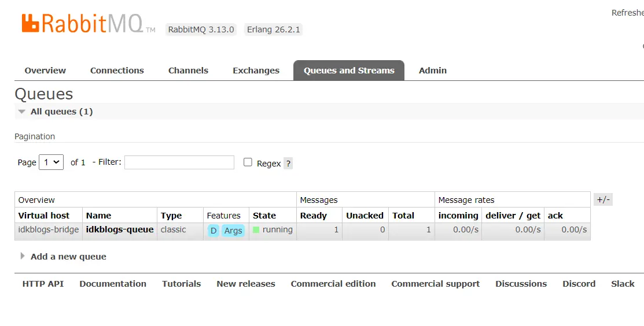Image resolution: width=644 pixels, height=326 pixels.
Task: Click the Args feature badge
Action: [x=233, y=231]
